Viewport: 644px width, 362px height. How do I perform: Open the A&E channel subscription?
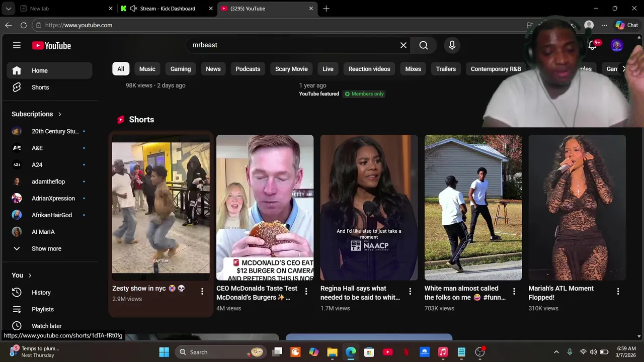click(x=49, y=148)
